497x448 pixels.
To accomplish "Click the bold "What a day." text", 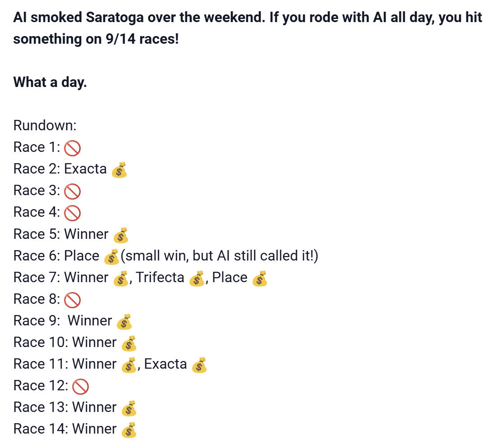I will pyautogui.click(x=50, y=82).
